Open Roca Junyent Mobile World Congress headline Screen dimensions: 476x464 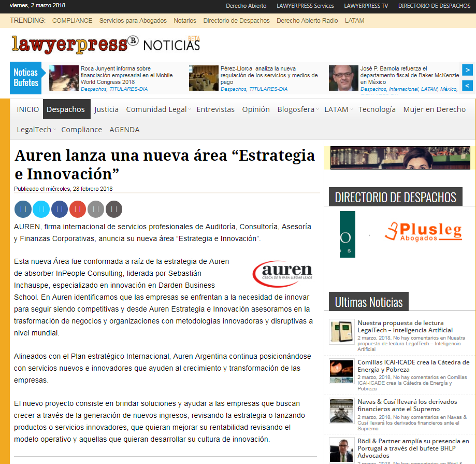[126, 75]
